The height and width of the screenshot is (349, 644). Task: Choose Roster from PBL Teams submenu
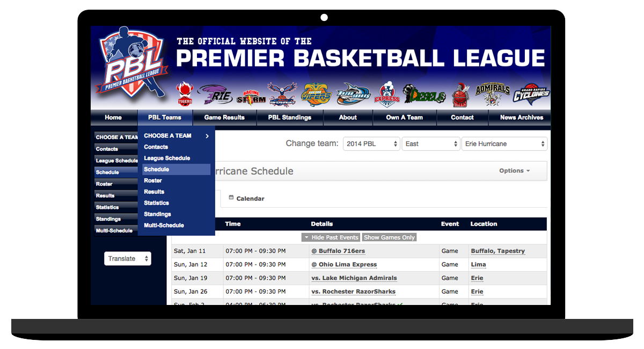153,180
